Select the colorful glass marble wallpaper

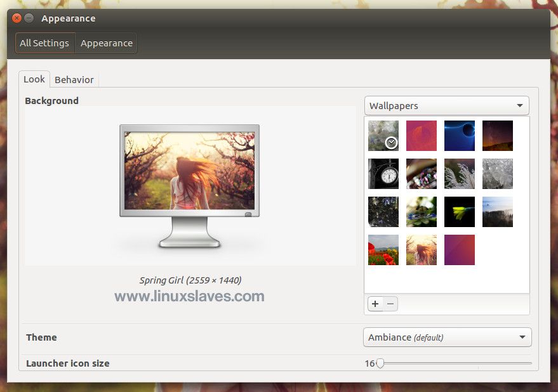tap(422, 174)
